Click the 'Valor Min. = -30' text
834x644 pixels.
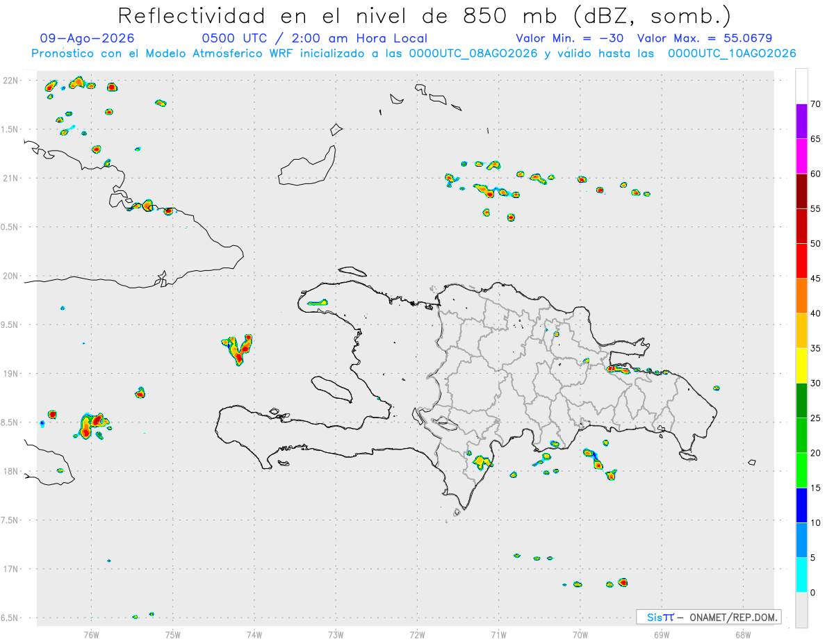(x=571, y=38)
